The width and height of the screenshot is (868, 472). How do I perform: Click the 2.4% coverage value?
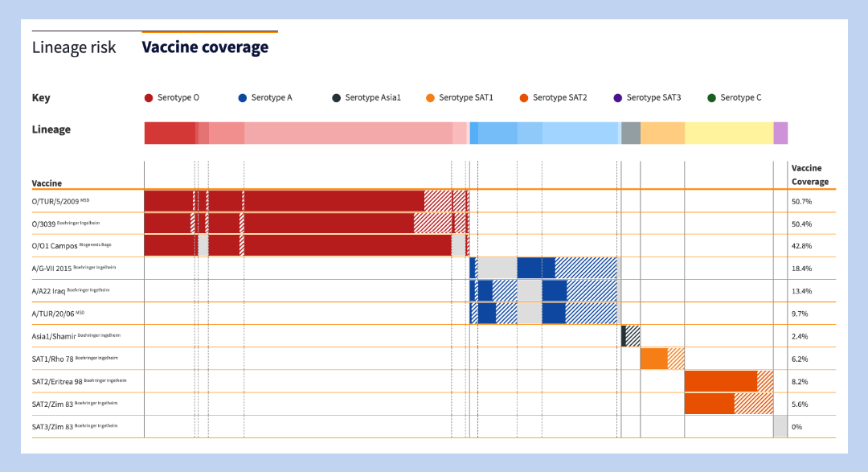tap(800, 337)
